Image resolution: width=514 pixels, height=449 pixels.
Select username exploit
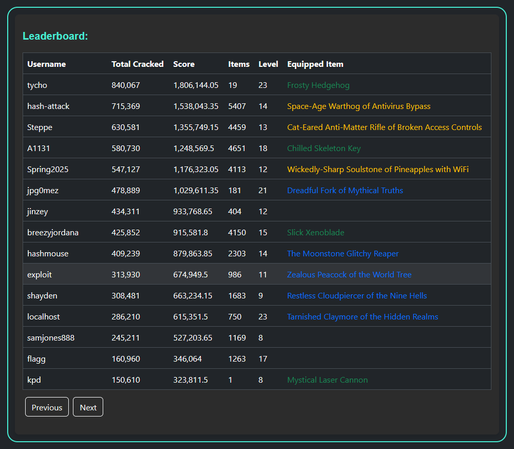click(x=39, y=275)
